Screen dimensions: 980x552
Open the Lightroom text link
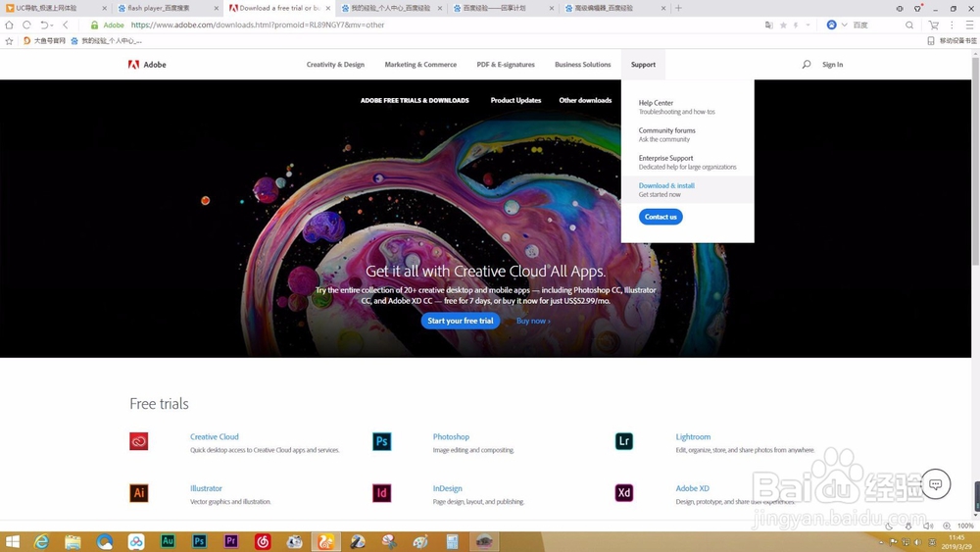(693, 437)
